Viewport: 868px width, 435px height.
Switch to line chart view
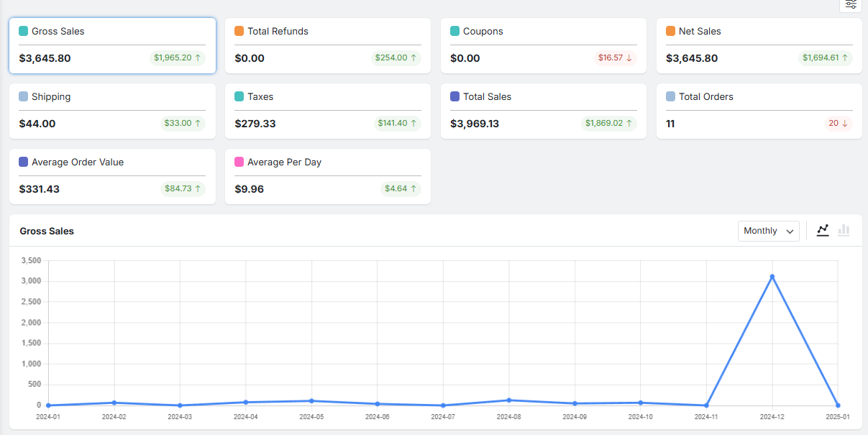[823, 230]
